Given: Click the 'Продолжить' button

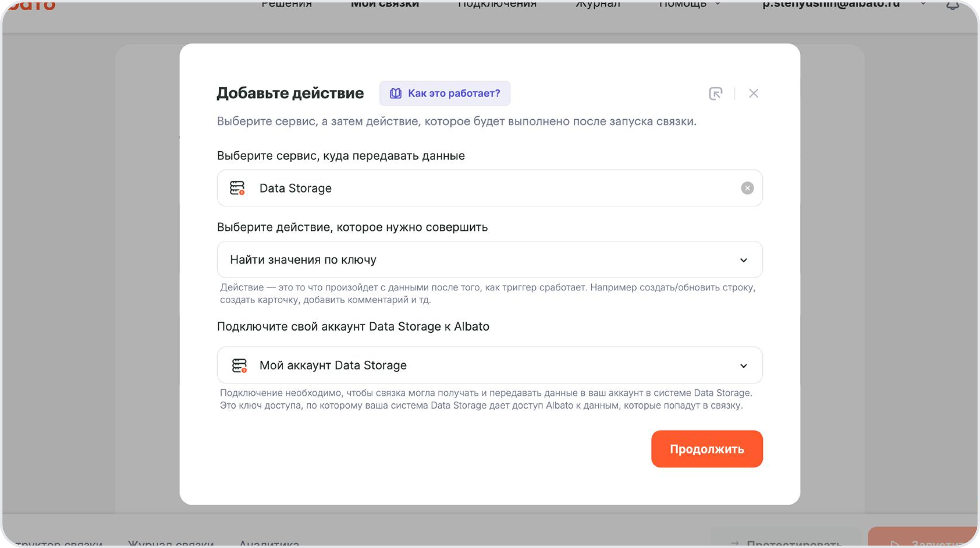Looking at the screenshot, I should click(707, 449).
